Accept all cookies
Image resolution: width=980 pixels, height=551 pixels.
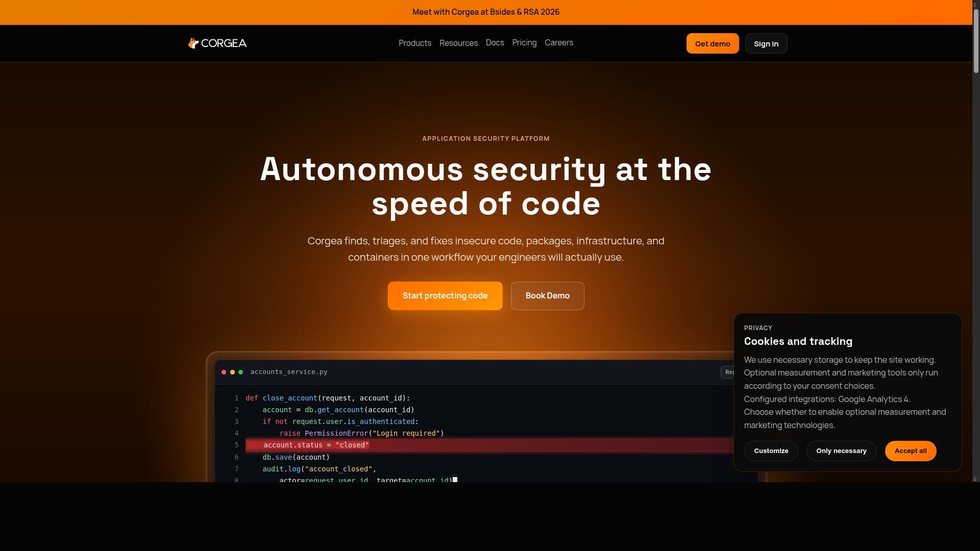pyautogui.click(x=910, y=451)
